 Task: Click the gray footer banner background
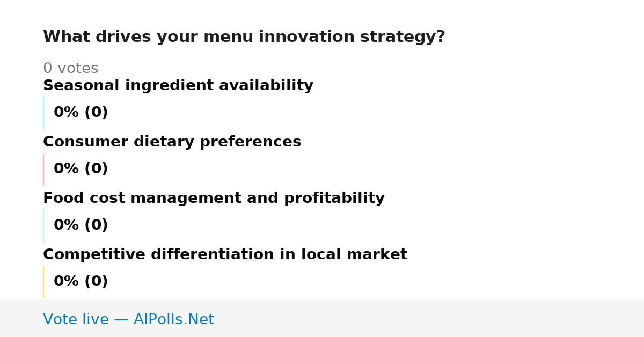pyautogui.click(x=429, y=318)
